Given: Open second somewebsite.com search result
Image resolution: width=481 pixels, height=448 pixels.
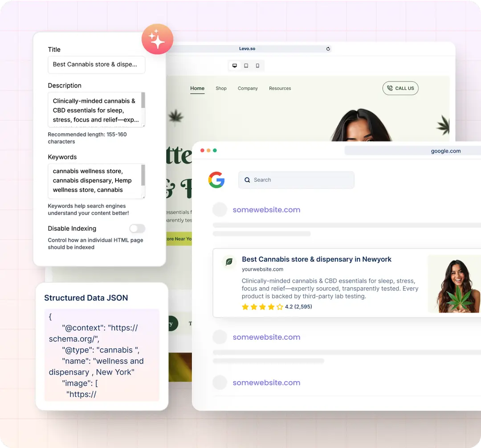Looking at the screenshot, I should [266, 337].
